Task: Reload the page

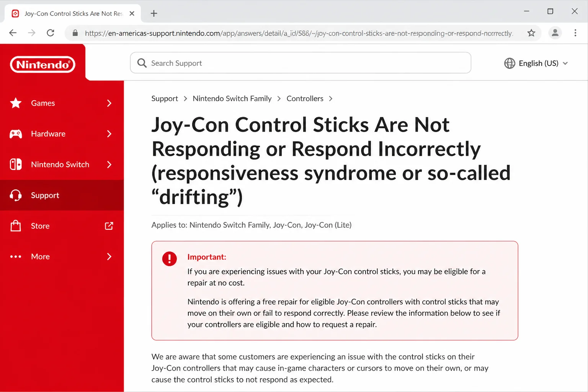Action: (51, 33)
